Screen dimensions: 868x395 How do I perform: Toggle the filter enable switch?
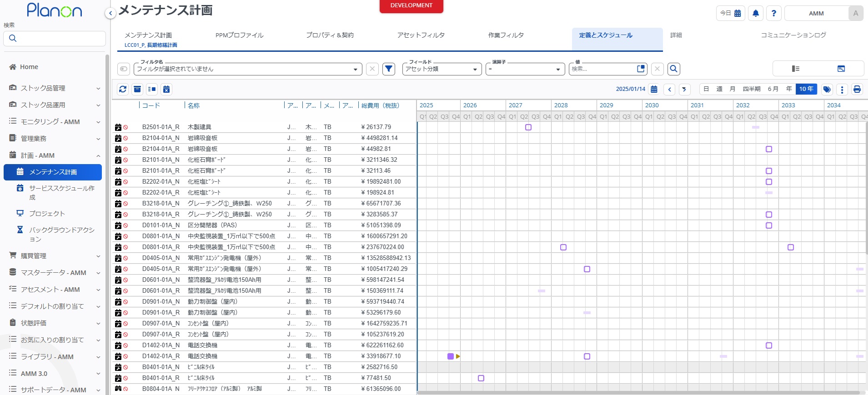point(124,69)
